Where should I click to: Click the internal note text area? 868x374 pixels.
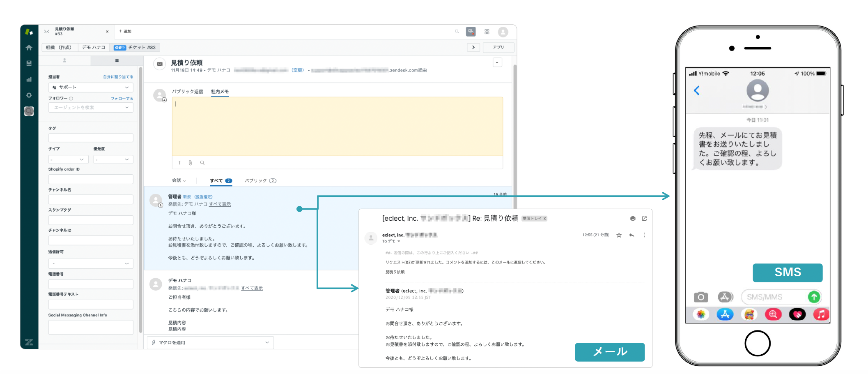pyautogui.click(x=338, y=127)
